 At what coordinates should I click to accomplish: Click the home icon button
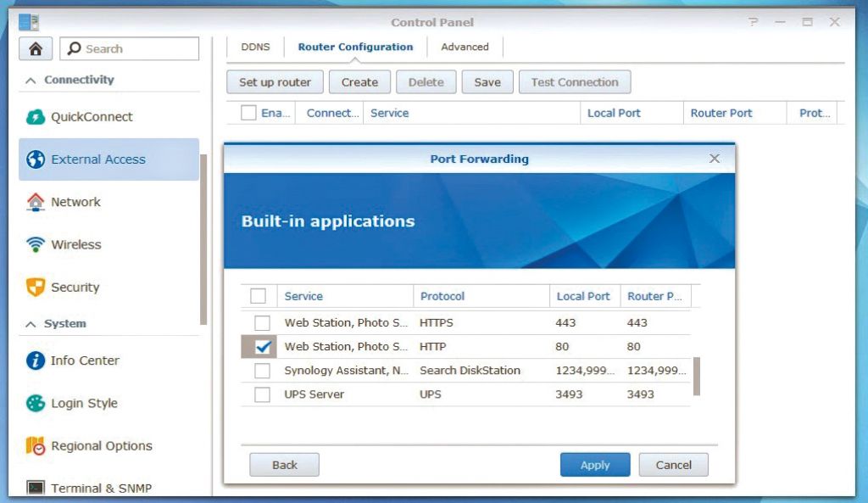(x=36, y=48)
